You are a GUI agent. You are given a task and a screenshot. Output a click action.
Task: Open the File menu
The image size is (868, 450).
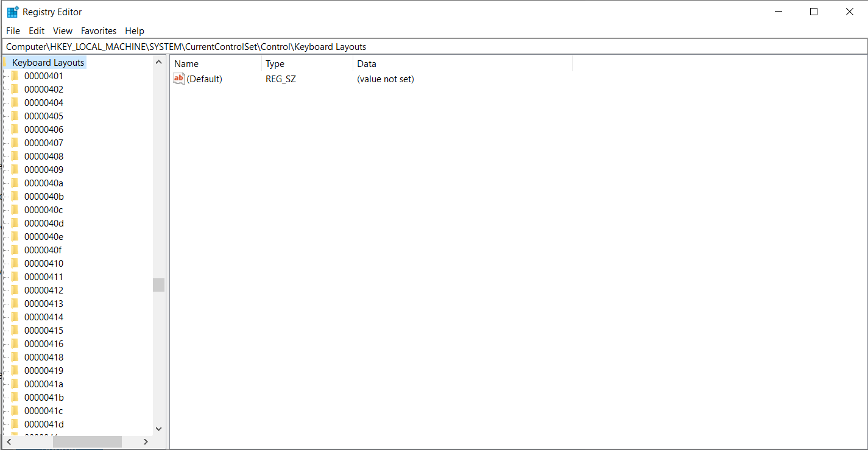[x=13, y=30]
